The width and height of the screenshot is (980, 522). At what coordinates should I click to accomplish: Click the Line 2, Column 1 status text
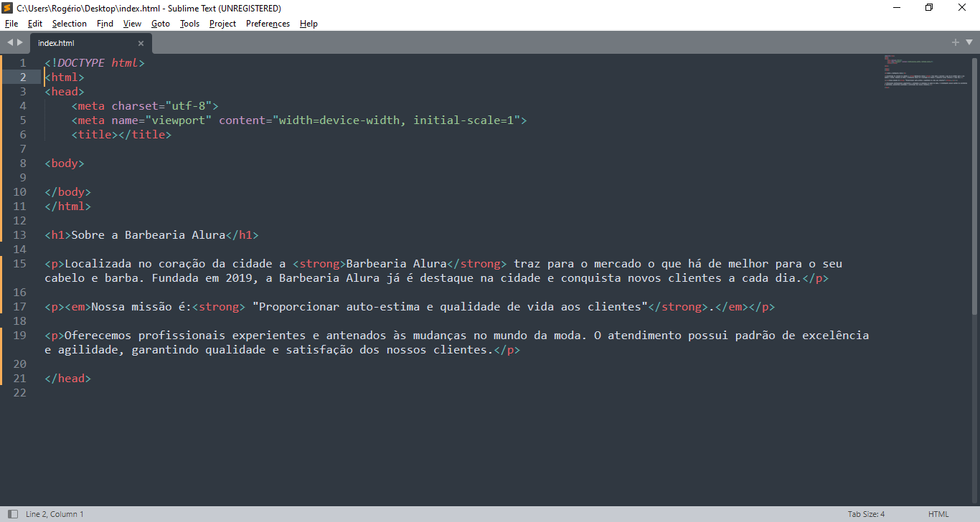tap(55, 514)
